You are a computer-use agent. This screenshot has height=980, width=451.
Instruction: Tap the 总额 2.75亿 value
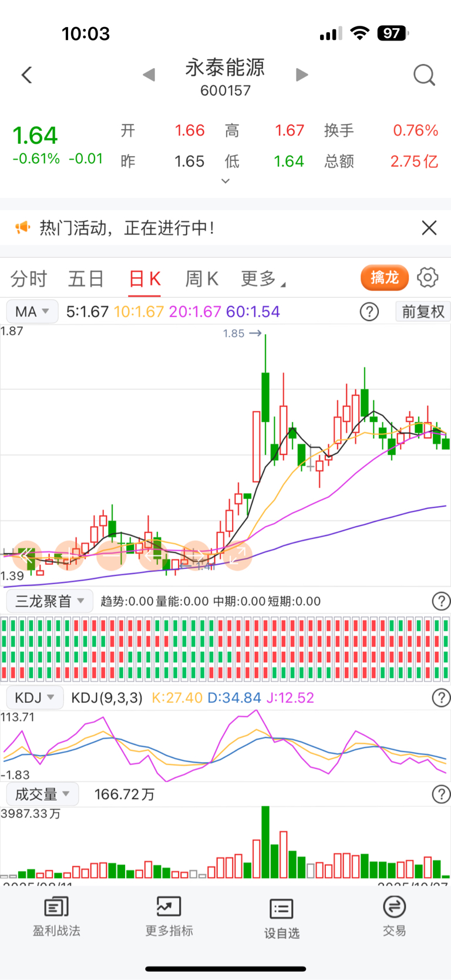click(x=415, y=161)
